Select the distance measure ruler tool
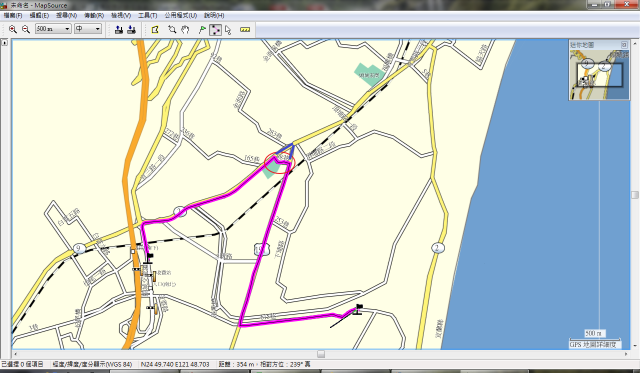Image resolution: width=640 pixels, height=373 pixels. pos(245,29)
